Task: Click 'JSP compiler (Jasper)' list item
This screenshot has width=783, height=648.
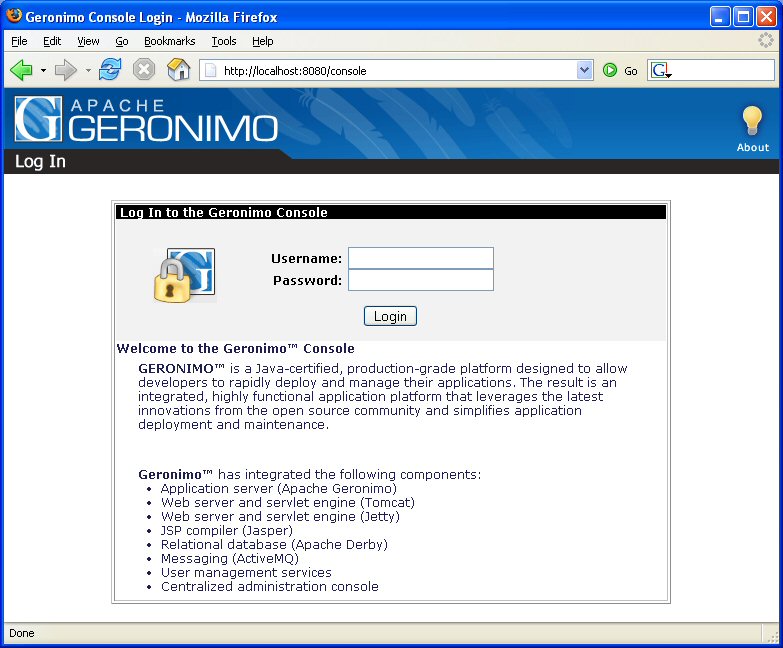Action: click(227, 530)
